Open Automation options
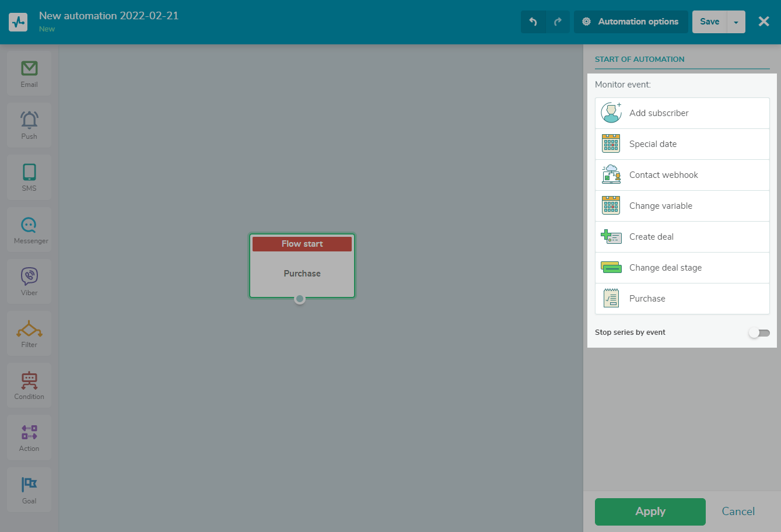 tap(631, 22)
